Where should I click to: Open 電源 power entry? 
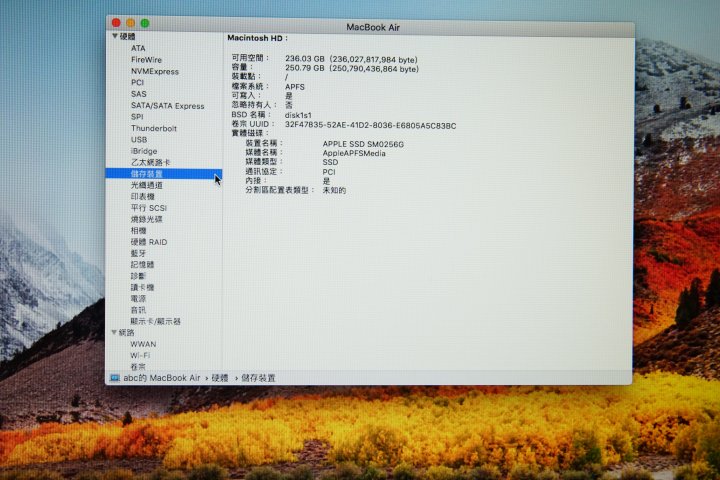[138, 299]
